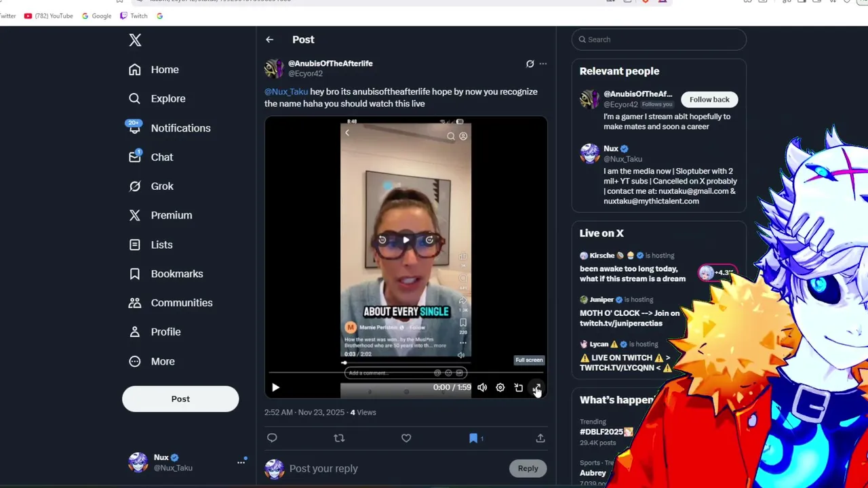
Task: Click the @Nux_Taku mention link
Action: click(286, 91)
